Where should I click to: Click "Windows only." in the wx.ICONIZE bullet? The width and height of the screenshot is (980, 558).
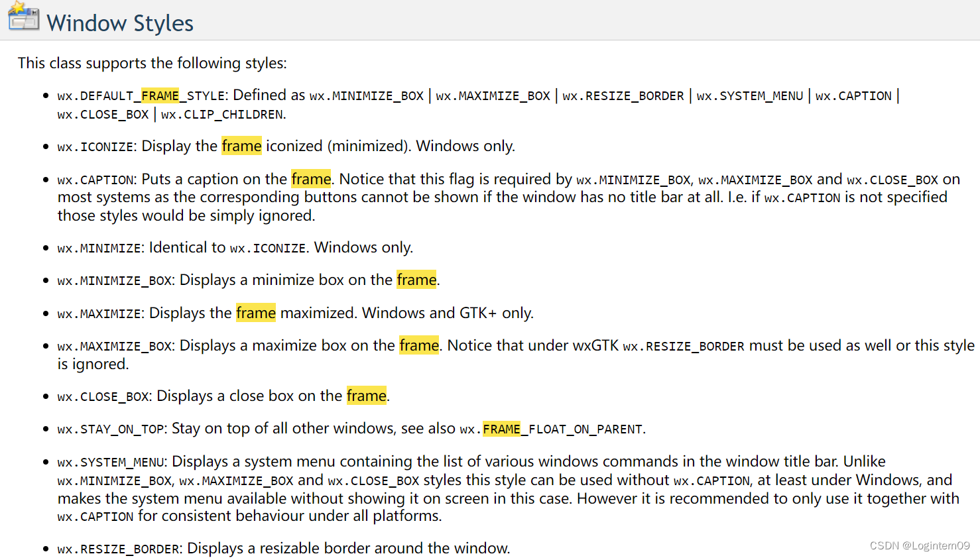[465, 146]
